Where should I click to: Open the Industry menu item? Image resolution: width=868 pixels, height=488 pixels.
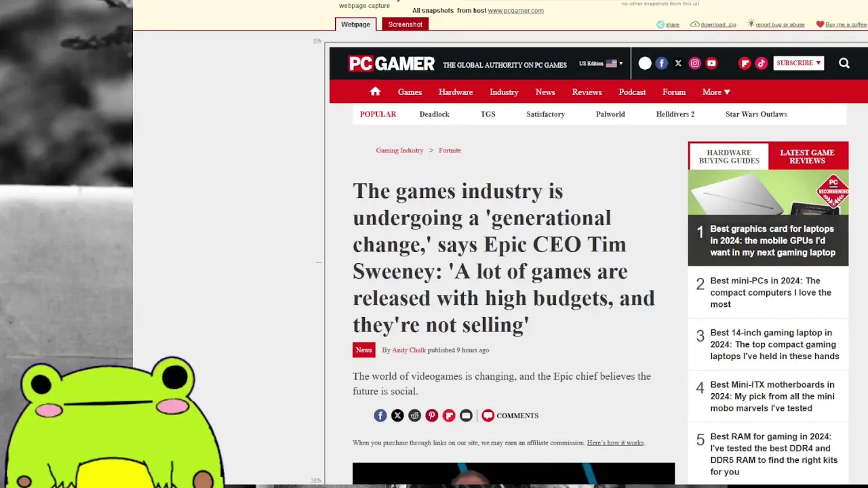[504, 92]
